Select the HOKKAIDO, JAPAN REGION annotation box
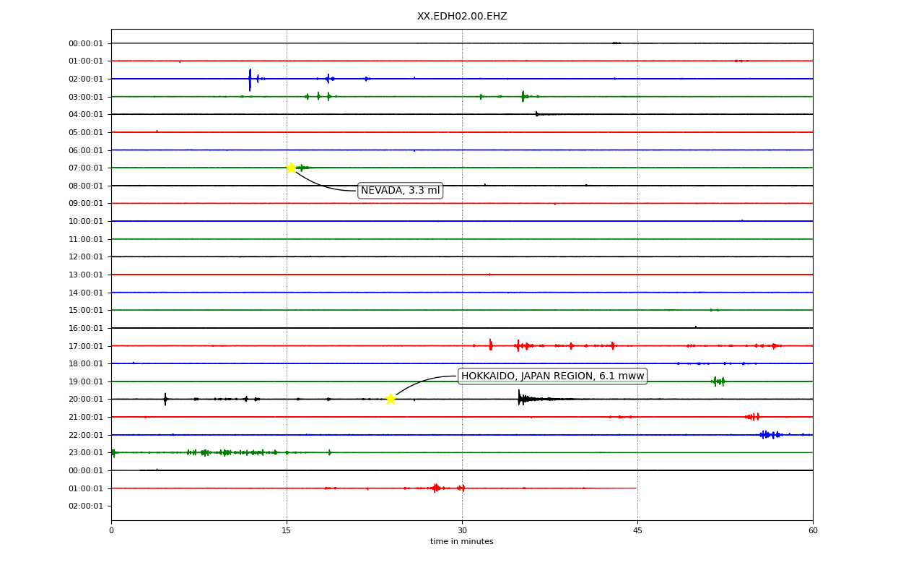This screenshot has height=578, width=924. [x=552, y=376]
